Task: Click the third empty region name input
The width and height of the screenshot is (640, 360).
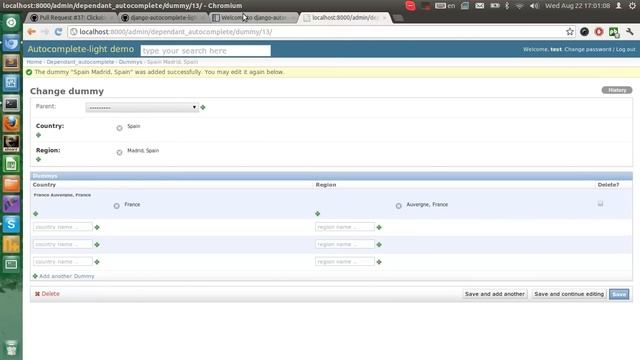Action: click(345, 262)
